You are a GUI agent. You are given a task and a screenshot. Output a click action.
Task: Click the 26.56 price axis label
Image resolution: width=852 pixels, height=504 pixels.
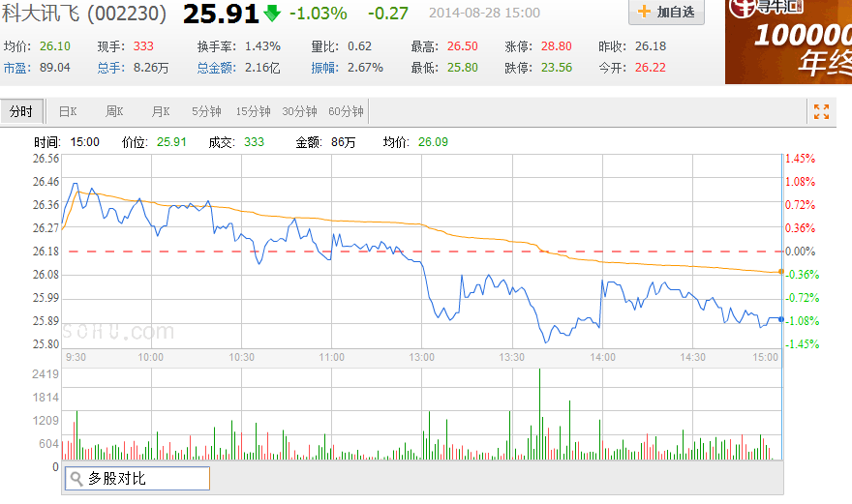tap(46, 159)
